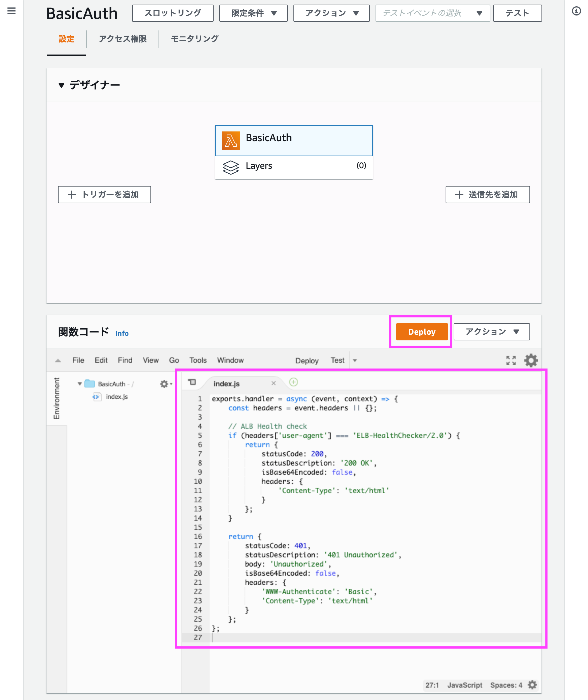Image resolution: width=588 pixels, height=700 pixels.
Task: Open the editor preferences gear icon
Action: [531, 360]
